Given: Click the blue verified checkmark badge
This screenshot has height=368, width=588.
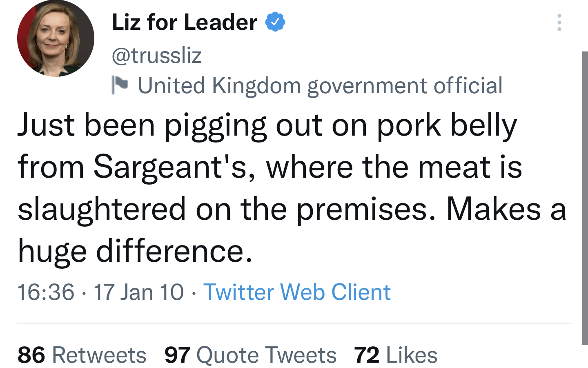Looking at the screenshot, I should 275,22.
